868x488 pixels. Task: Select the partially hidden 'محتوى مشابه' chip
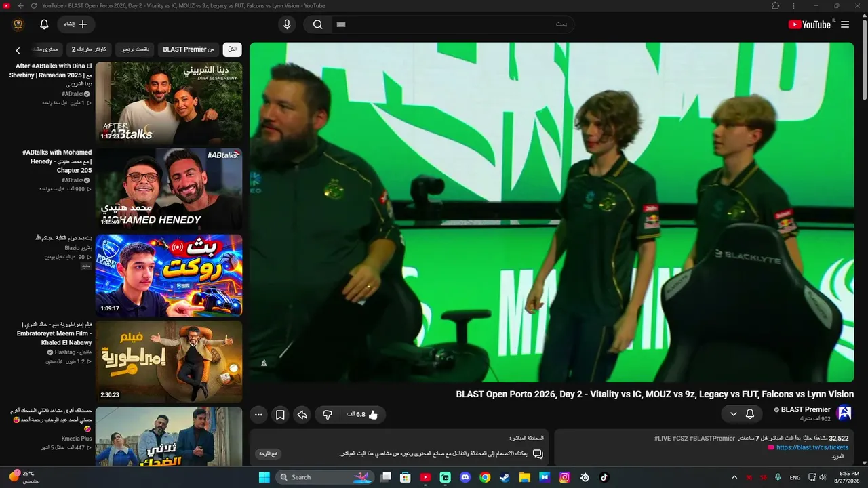45,49
